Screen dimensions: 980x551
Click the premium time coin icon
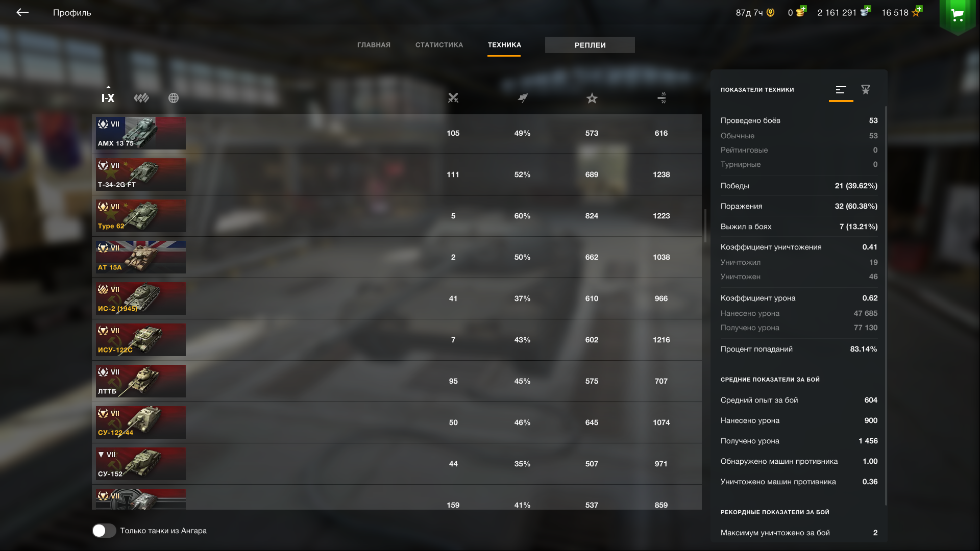click(x=771, y=12)
